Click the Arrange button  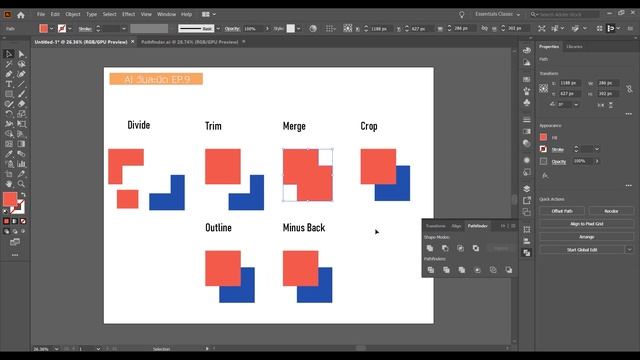587,237
